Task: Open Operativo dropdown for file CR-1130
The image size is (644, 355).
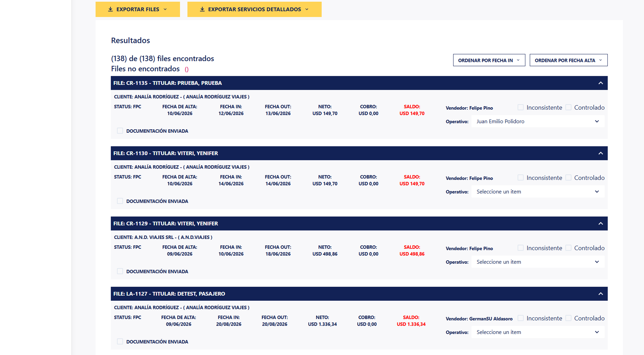Action: click(538, 192)
